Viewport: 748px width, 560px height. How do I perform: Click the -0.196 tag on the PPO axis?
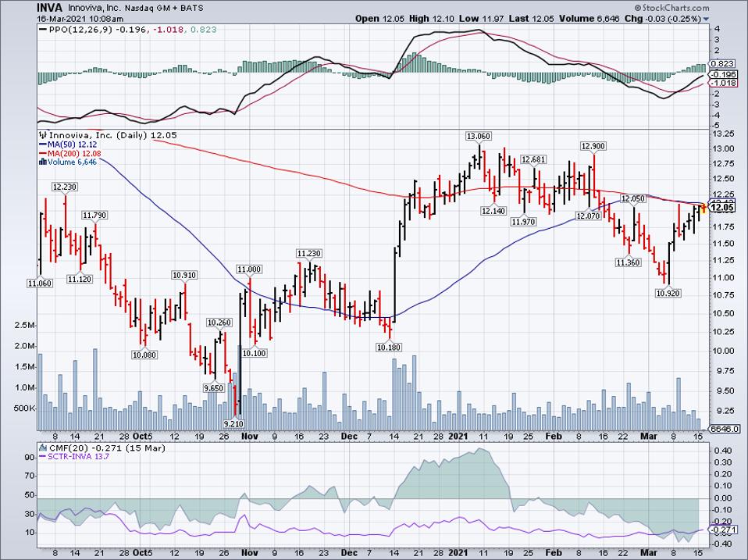(x=724, y=74)
